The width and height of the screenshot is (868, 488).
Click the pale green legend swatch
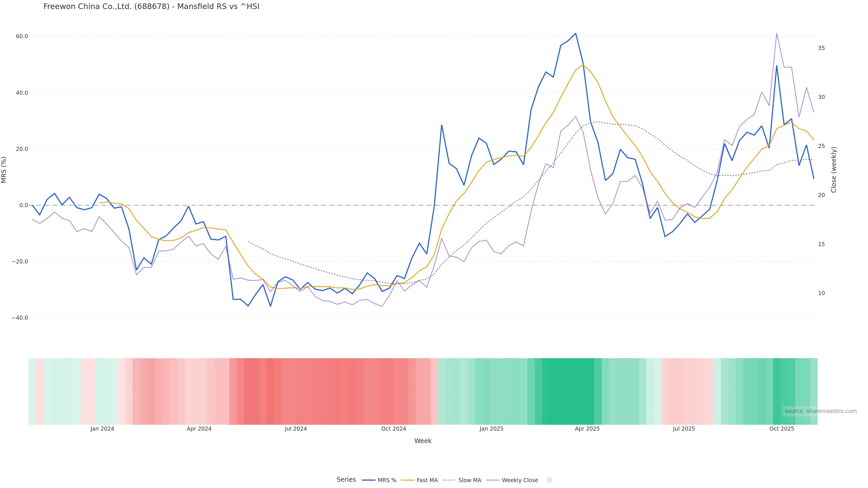(x=549, y=480)
